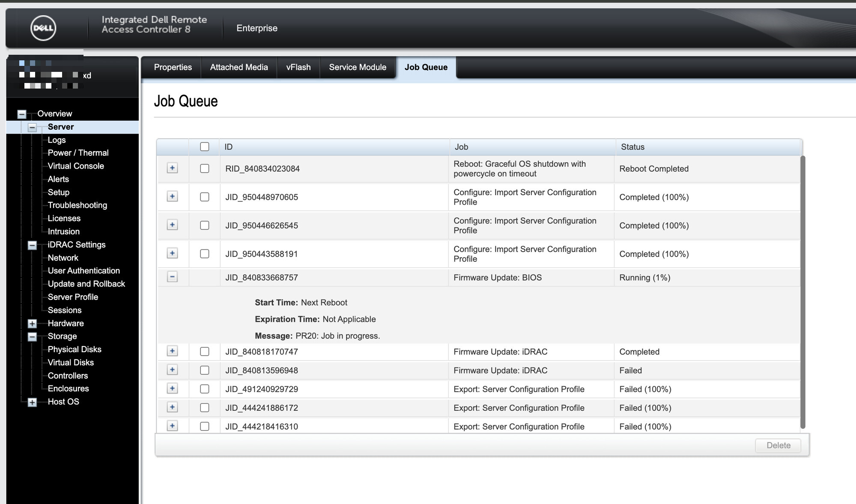Image resolution: width=856 pixels, height=504 pixels.
Task: Check the box for job JID_444218416310
Action: (205, 427)
